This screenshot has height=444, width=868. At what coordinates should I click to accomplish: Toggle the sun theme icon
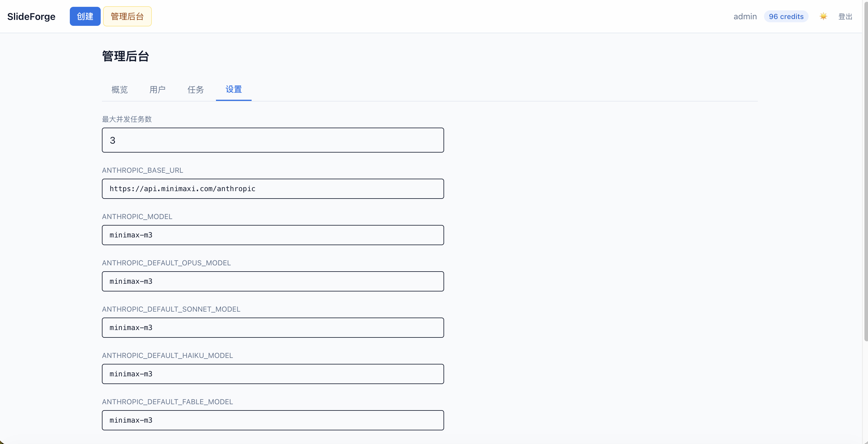(823, 16)
